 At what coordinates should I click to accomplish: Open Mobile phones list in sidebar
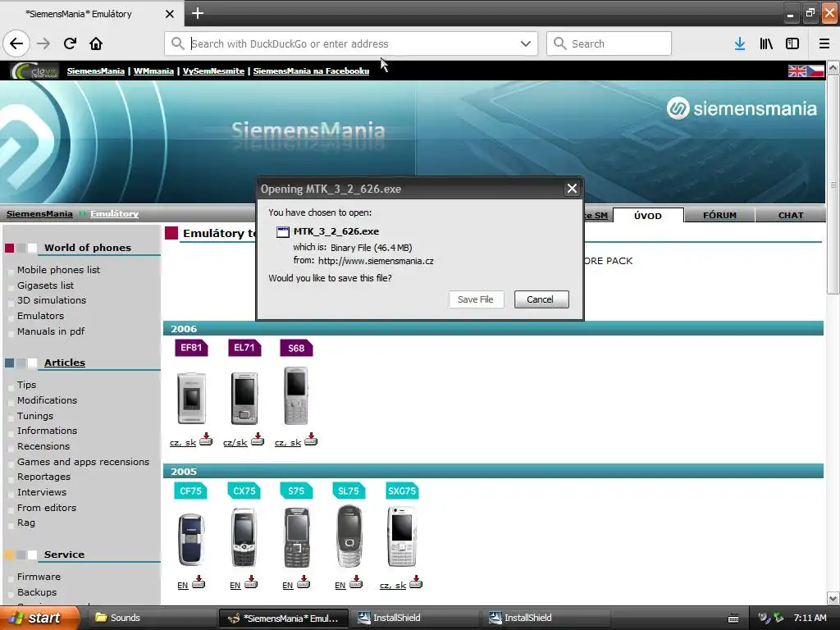(x=58, y=270)
